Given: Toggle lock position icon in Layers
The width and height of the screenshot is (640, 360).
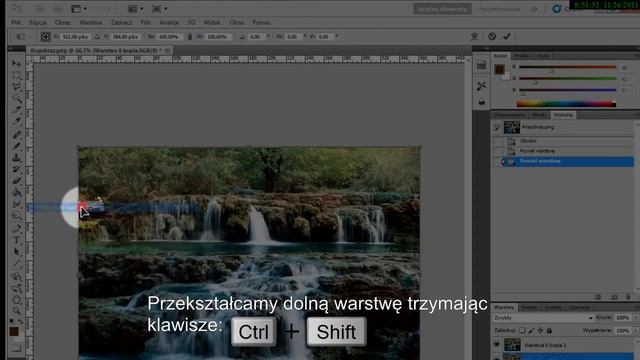Looking at the screenshot, I should pos(540,330).
